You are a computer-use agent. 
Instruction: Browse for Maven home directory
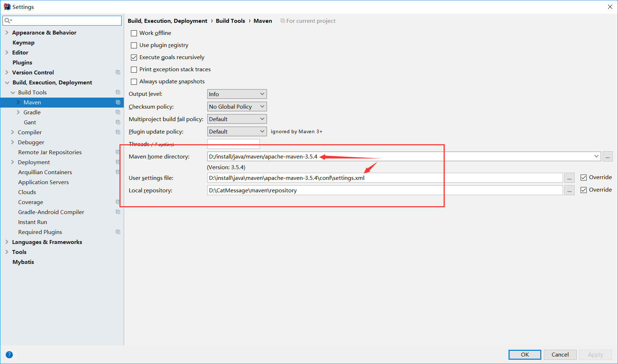(608, 156)
